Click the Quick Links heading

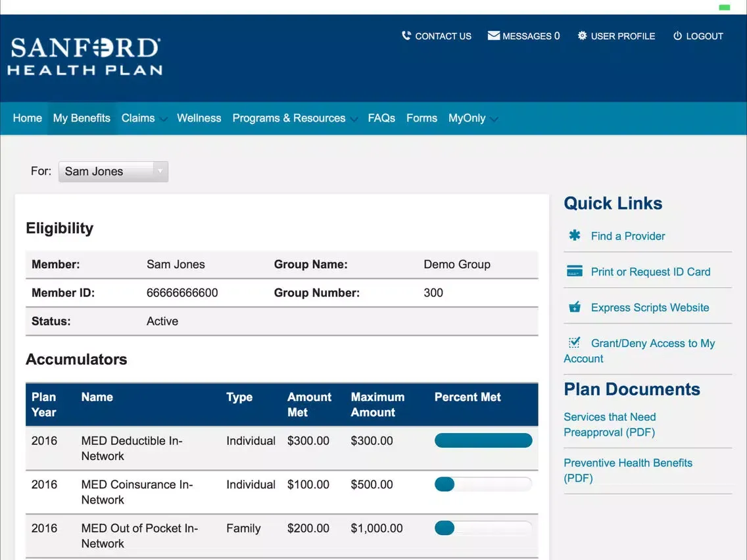(613, 204)
